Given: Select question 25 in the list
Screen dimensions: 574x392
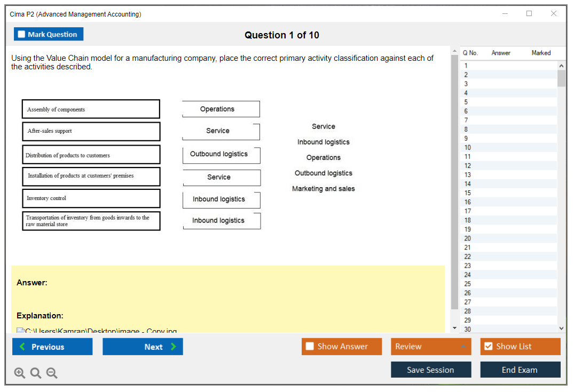Looking at the screenshot, I should tap(468, 284).
